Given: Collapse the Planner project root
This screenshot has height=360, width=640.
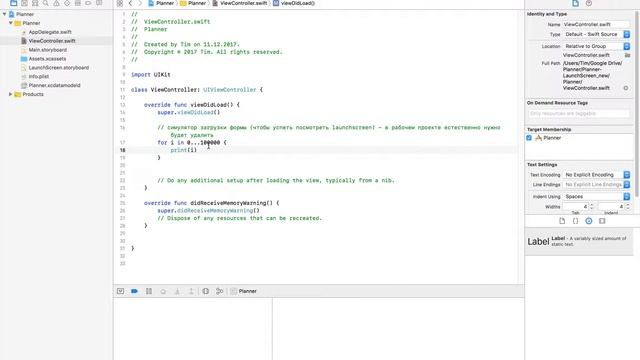Looking at the screenshot, I should [x=4, y=14].
